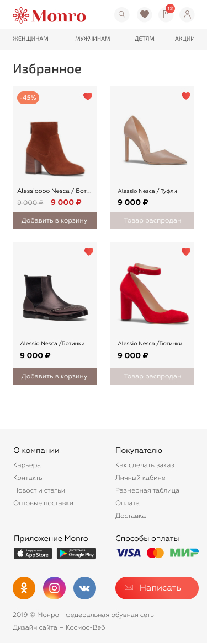Image resolution: width=207 pixels, height=644 pixels.
Task: Open the cart icon with 12 badge
Action: tap(166, 15)
